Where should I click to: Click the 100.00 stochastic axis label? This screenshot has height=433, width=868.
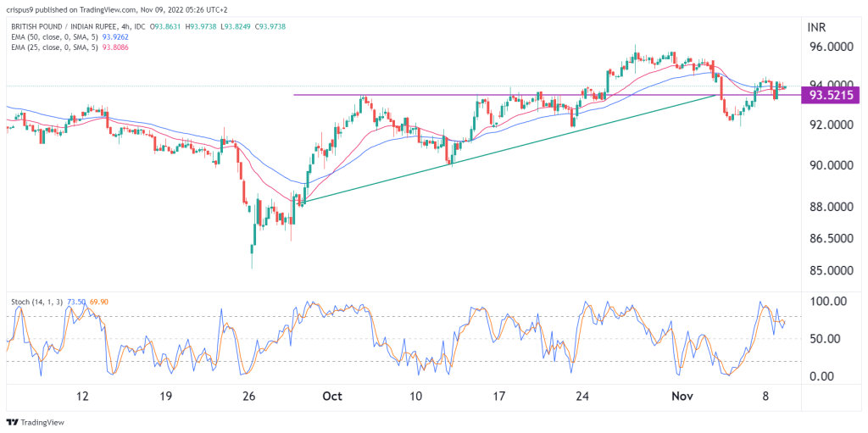tap(829, 301)
